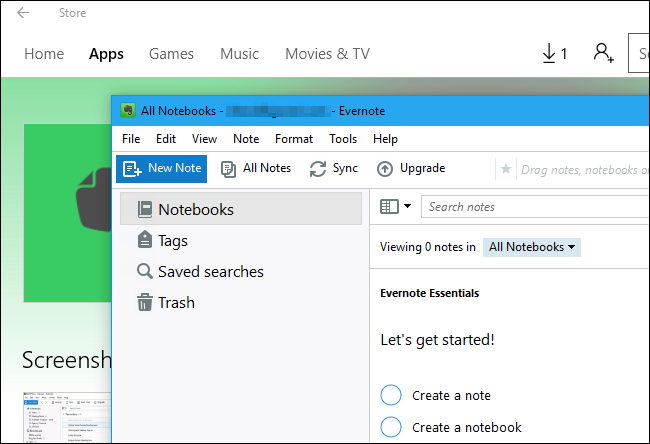Click the Upgrade arrow icon
The image size is (650, 444).
click(x=385, y=169)
